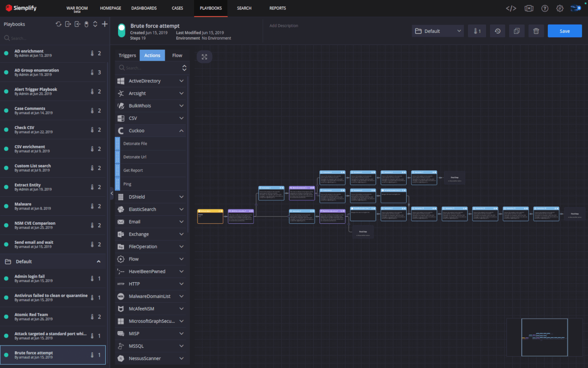Switch to the Triggers tab

tap(127, 55)
